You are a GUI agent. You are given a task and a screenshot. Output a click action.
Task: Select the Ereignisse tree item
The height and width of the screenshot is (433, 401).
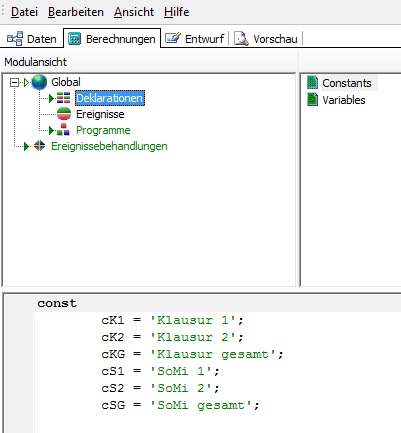tap(100, 114)
